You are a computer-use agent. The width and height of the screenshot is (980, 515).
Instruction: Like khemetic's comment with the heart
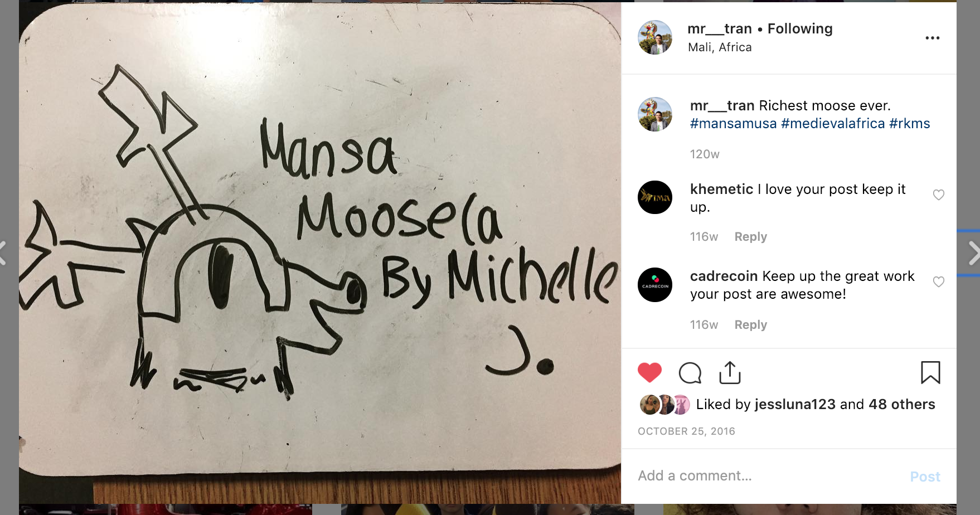(x=939, y=195)
